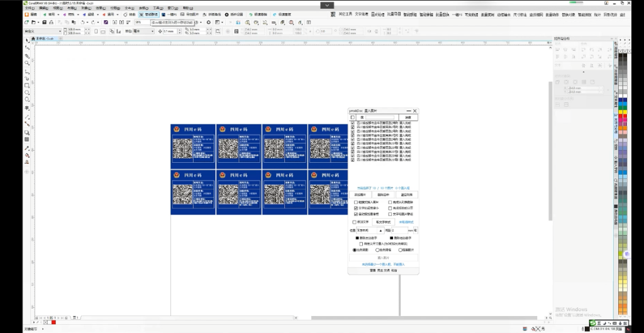Screen dimensions: 644x333
Task: Select the Eyedropper tool
Action: pyautogui.click(x=27, y=147)
